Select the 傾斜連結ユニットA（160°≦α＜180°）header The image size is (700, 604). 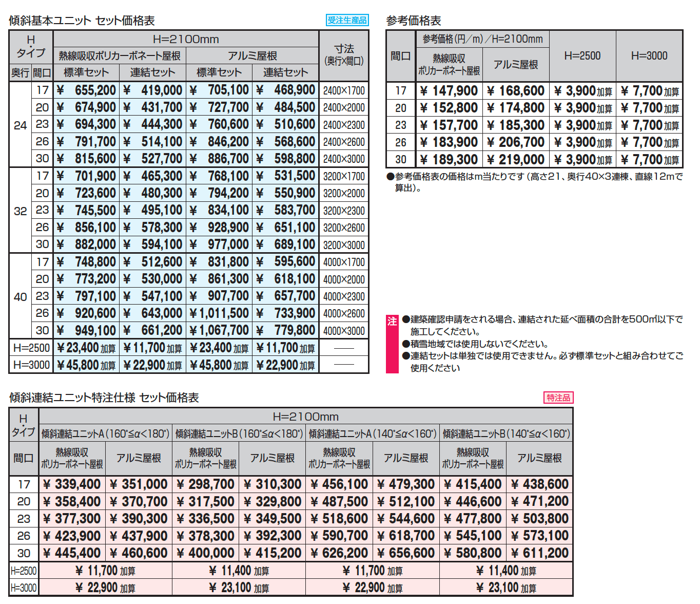tap(106, 432)
